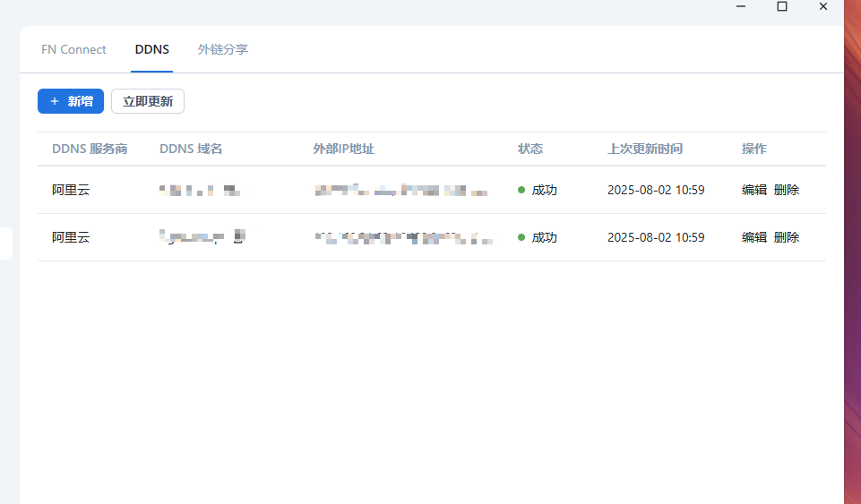Click the blurred domain name in second row
Viewport: 861px width, 504px height.
coord(202,237)
